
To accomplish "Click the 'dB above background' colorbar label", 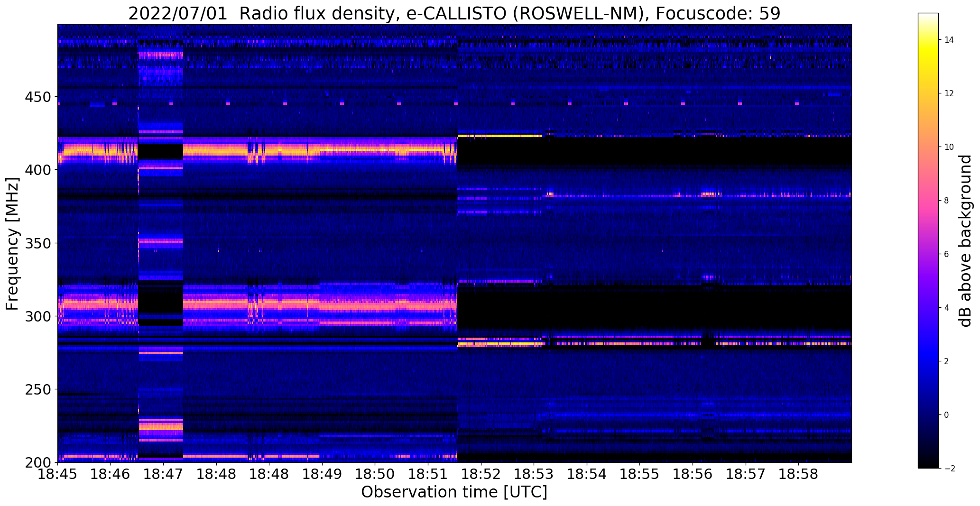I will click(x=965, y=241).
